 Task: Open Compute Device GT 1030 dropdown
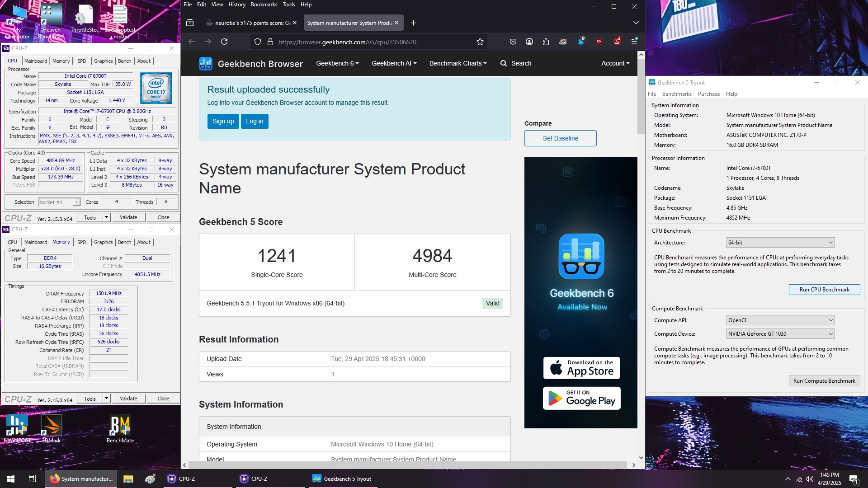coord(780,334)
